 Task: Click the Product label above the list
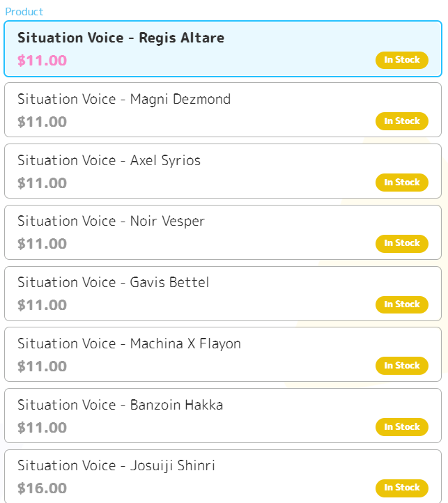pyautogui.click(x=24, y=12)
